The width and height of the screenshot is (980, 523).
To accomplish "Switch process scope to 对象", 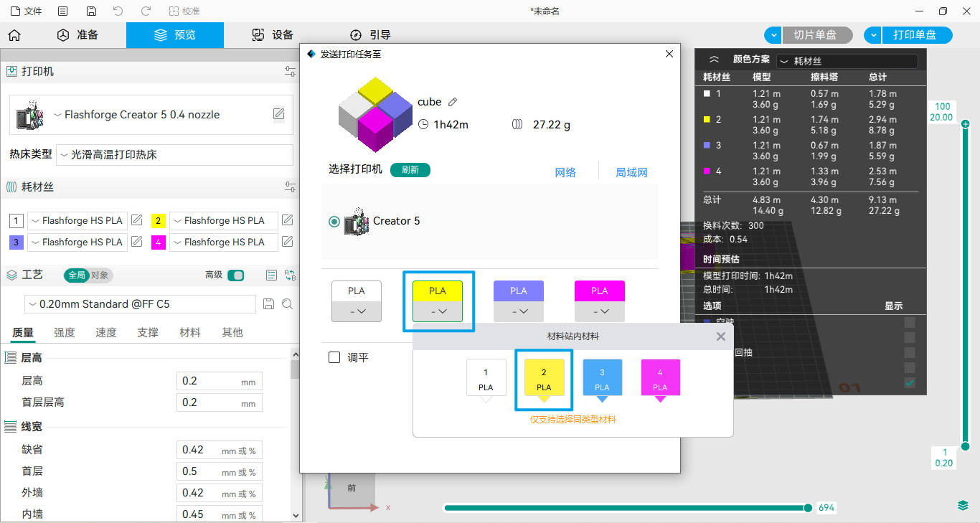I will pos(100,275).
